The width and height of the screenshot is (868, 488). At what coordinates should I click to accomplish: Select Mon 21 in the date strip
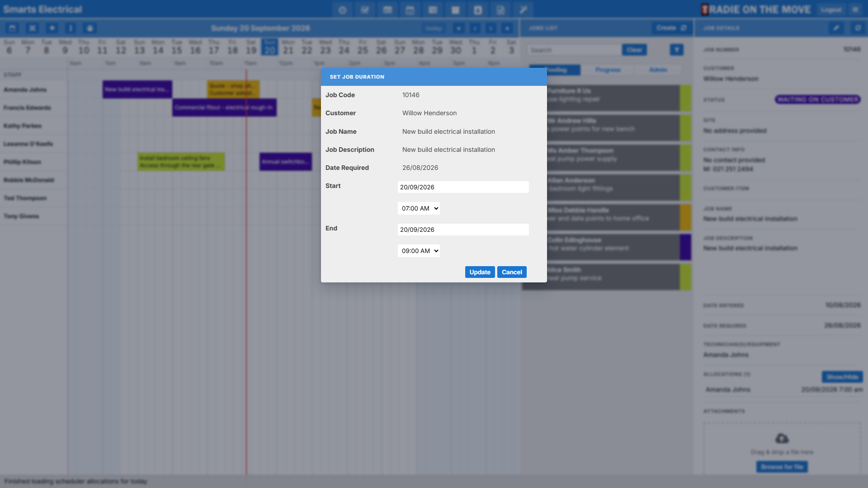[x=288, y=47]
